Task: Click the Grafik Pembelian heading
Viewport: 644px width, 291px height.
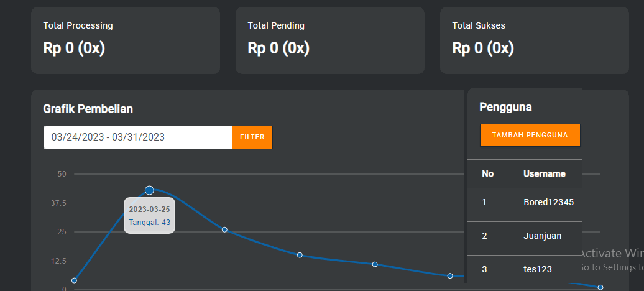Action: tap(88, 109)
